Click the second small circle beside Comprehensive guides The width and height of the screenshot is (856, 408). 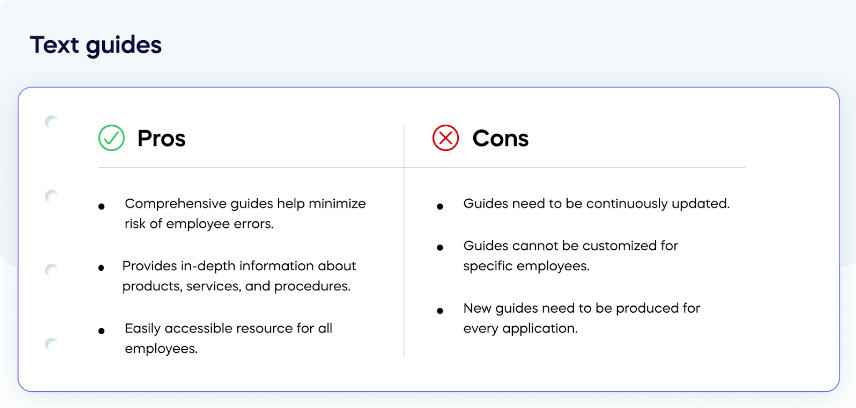pos(51,196)
